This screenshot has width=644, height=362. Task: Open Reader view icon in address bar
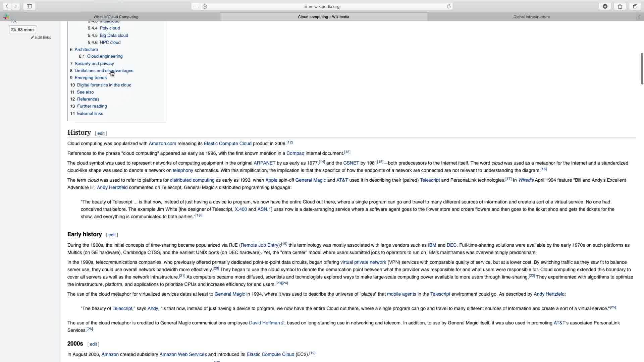tap(196, 6)
